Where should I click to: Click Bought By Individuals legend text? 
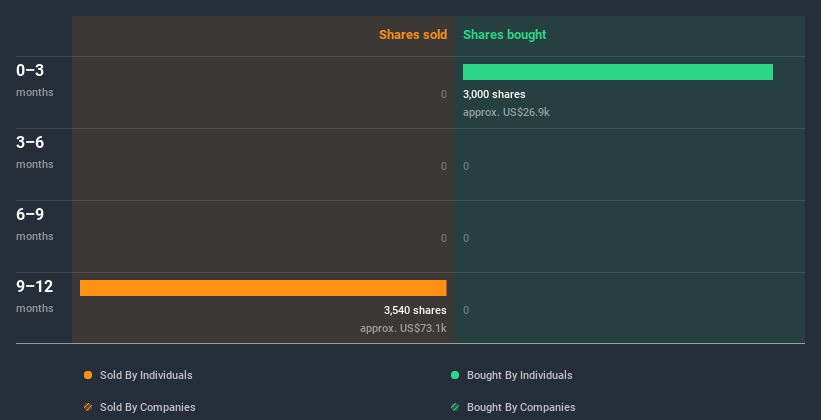(519, 375)
